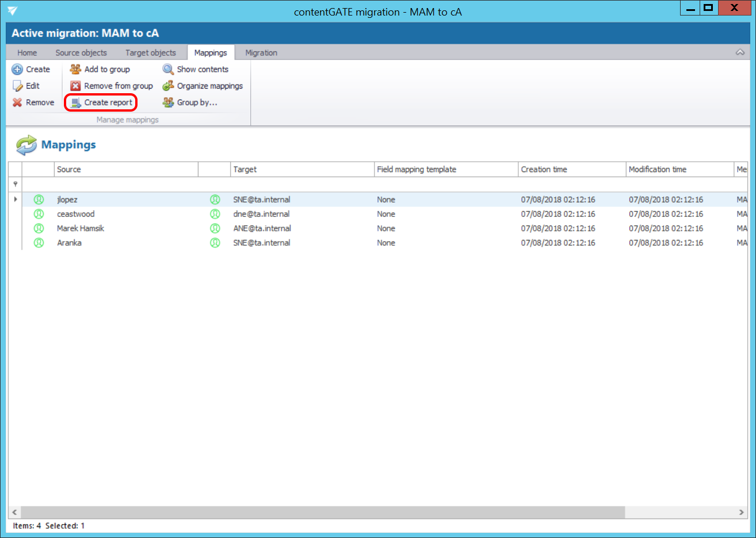This screenshot has height=538, width=756.
Task: Select the Marek Hamsik mapping row
Action: coord(81,228)
